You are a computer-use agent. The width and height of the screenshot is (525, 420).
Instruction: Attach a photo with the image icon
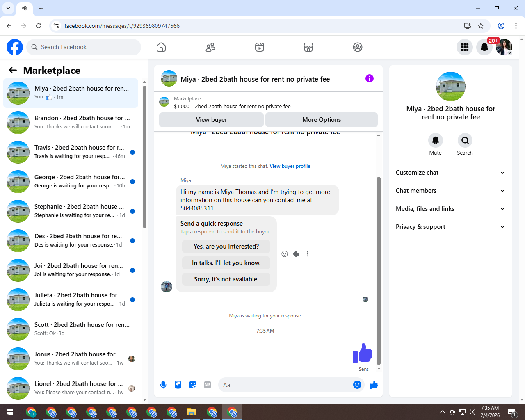[x=178, y=385]
